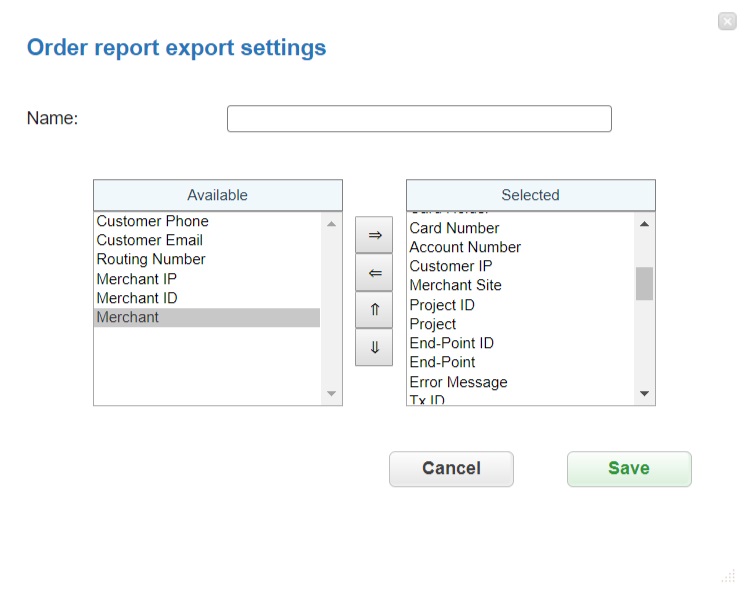This screenshot has width=748, height=598.
Task: Click the move down arrow button
Action: [x=374, y=348]
